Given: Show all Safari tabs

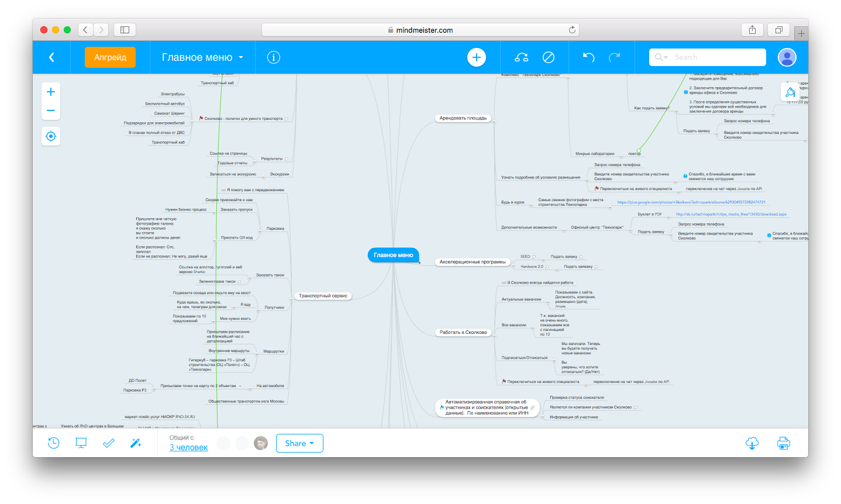Looking at the screenshot, I should (x=779, y=30).
